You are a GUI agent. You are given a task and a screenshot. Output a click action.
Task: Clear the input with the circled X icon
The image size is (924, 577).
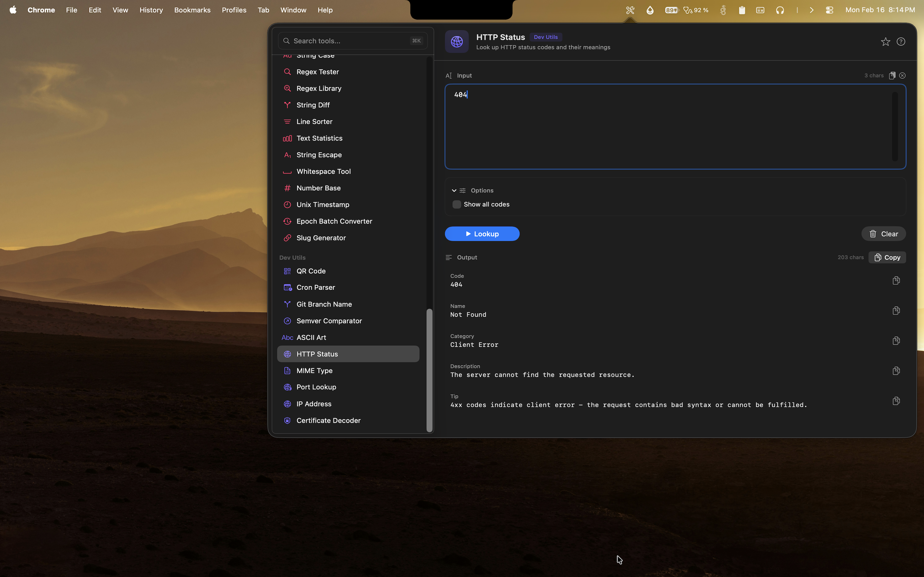(x=903, y=75)
